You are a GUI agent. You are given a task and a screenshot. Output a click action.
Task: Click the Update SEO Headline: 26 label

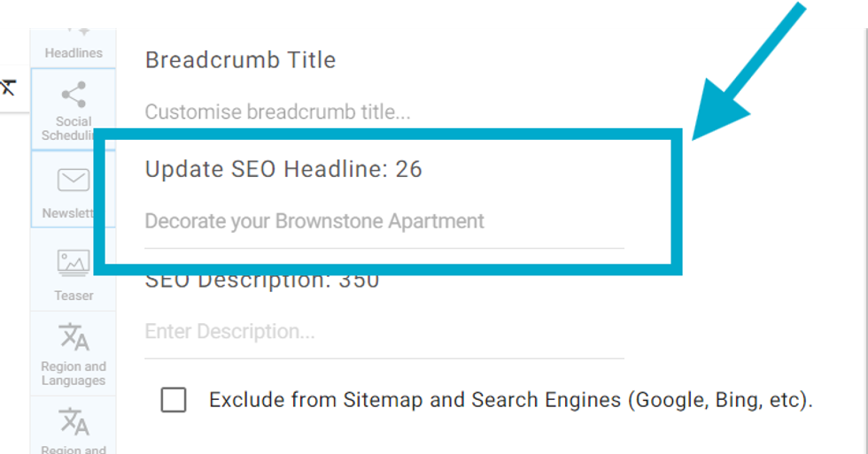tap(283, 169)
